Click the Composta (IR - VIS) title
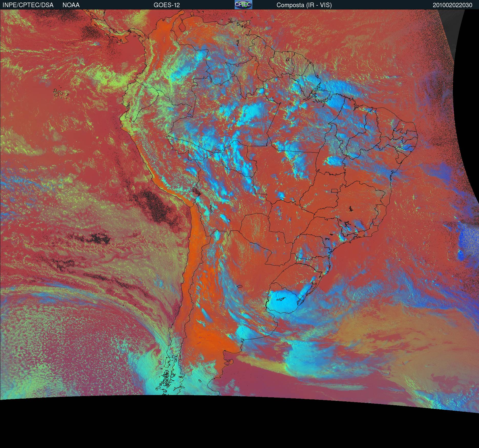Screen dimensions: 479x448 [x=304, y=5]
